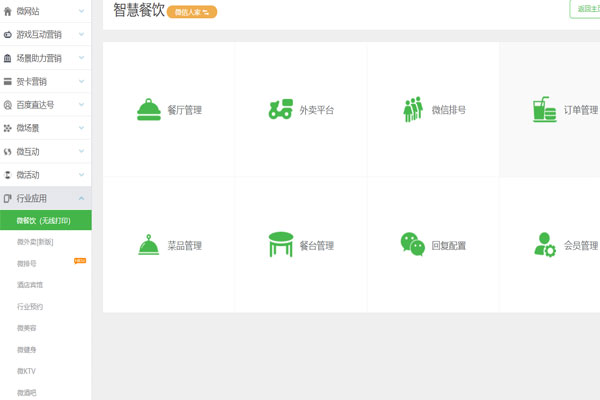Open the 菜品管理 dish cover icon

point(148,245)
